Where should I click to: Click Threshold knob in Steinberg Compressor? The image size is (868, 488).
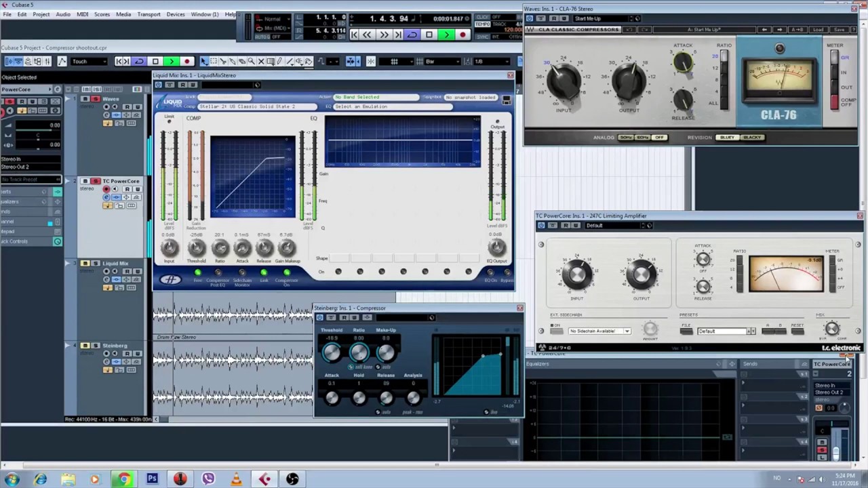coord(332,352)
